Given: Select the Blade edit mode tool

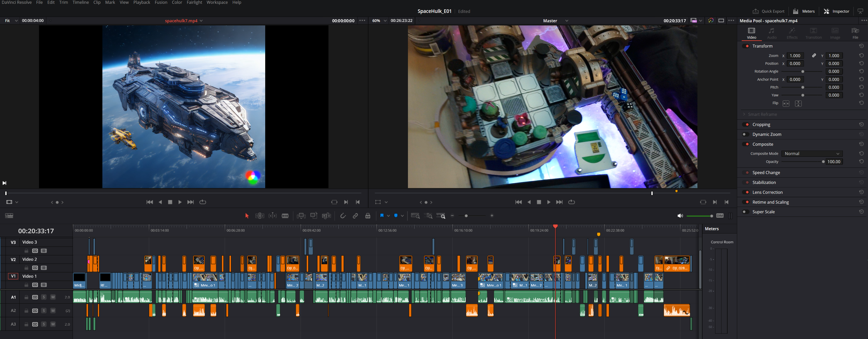Looking at the screenshot, I should click(285, 216).
